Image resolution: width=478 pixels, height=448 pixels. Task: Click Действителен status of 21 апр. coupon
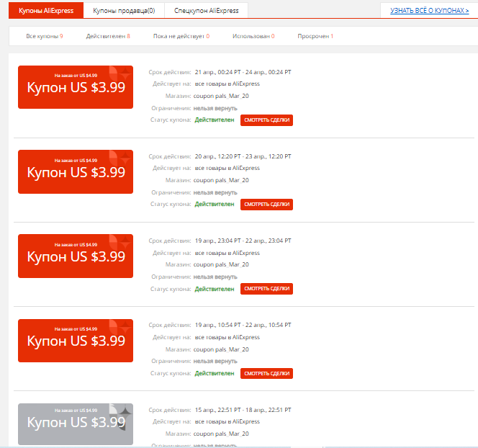(215, 120)
